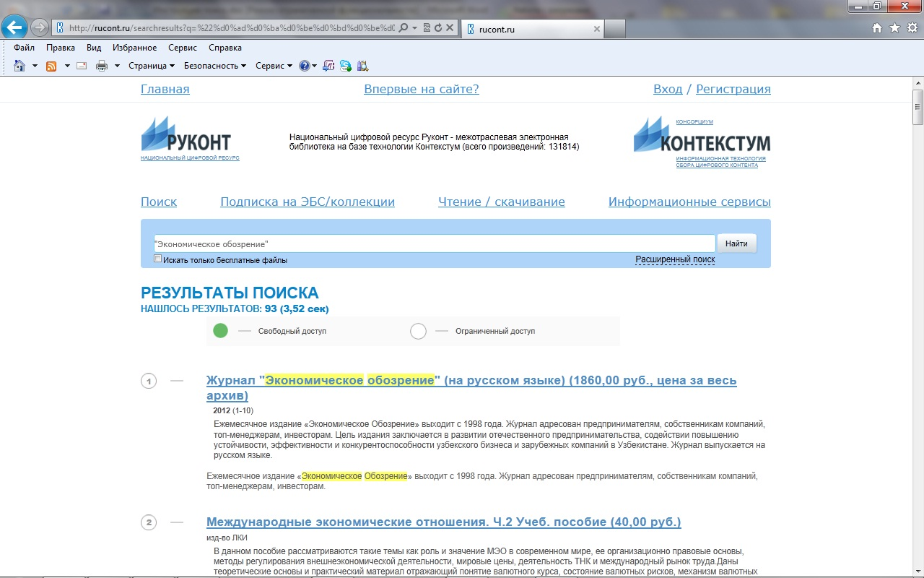
Task: Click the purple icon right of Help
Action: (328, 66)
